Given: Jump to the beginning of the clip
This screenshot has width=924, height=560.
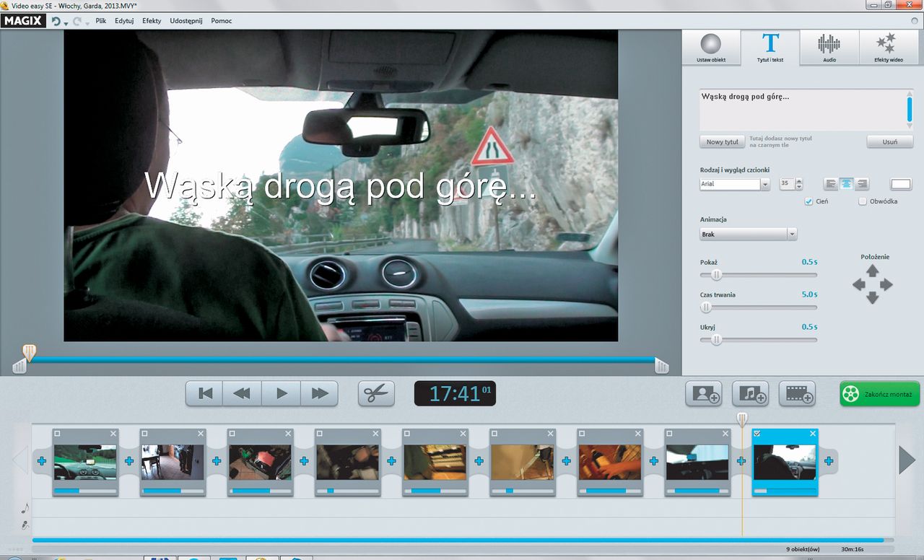Looking at the screenshot, I should 205,393.
